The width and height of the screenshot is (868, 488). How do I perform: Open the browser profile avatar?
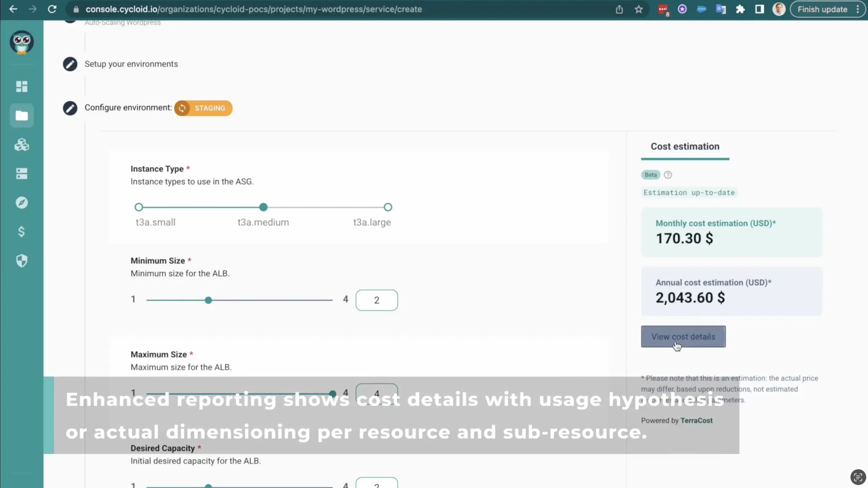pyautogui.click(x=779, y=9)
